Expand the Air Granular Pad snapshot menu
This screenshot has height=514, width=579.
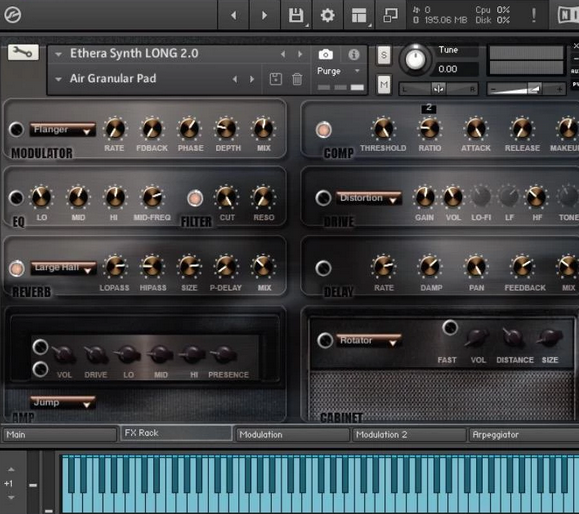tap(58, 79)
